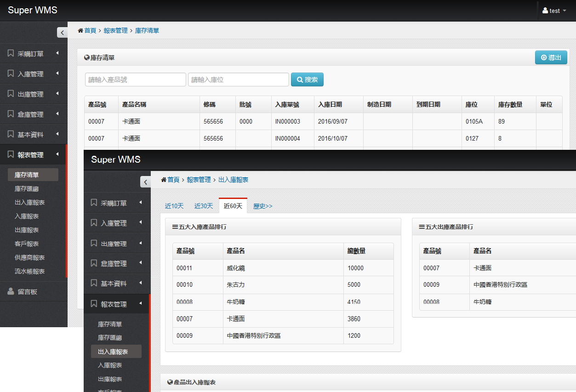Viewport: 576px width, 392px height.
Task: Click the home icon in 庫存清單 breadcrumb
Action: (x=80, y=31)
